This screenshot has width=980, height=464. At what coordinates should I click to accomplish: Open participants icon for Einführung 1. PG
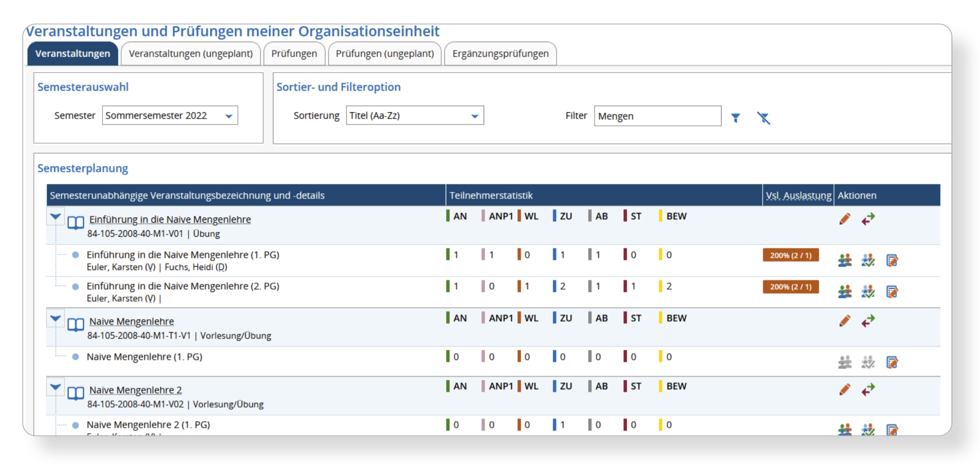pos(845,260)
